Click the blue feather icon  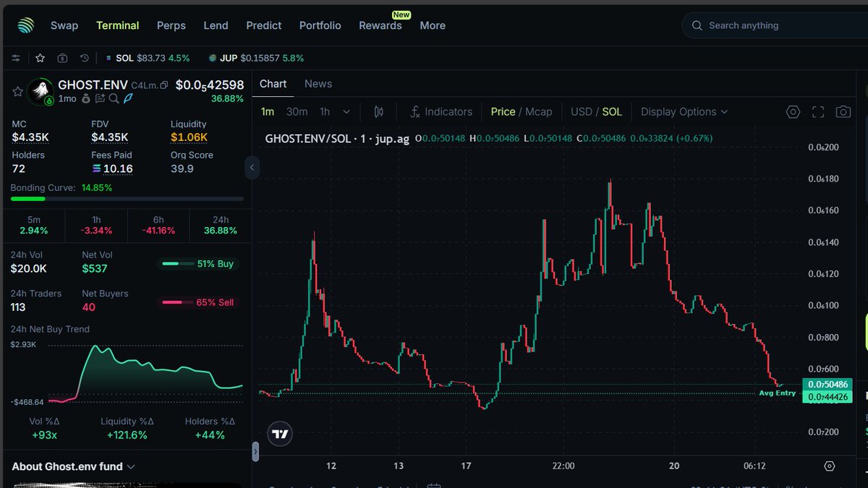[x=128, y=98]
